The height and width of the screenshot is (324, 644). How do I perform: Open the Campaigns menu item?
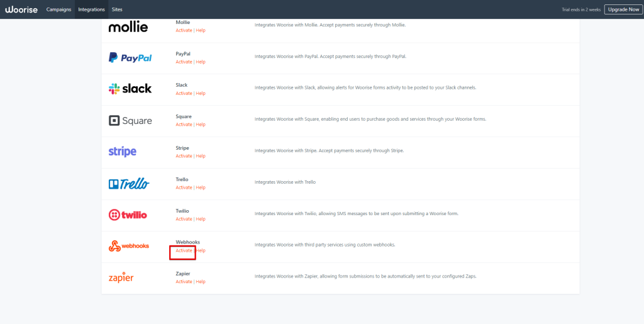coord(59,9)
